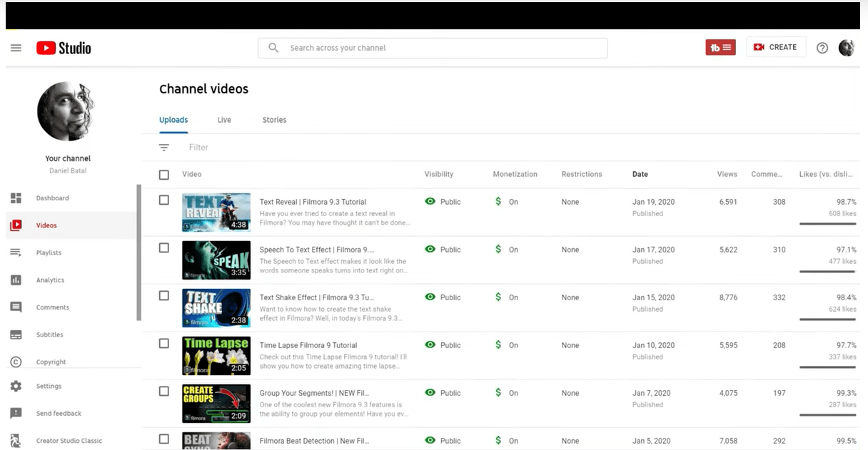Click Filmora Beat Detection monetization dollar icon
Screen dimensions: 868x450
click(x=498, y=441)
